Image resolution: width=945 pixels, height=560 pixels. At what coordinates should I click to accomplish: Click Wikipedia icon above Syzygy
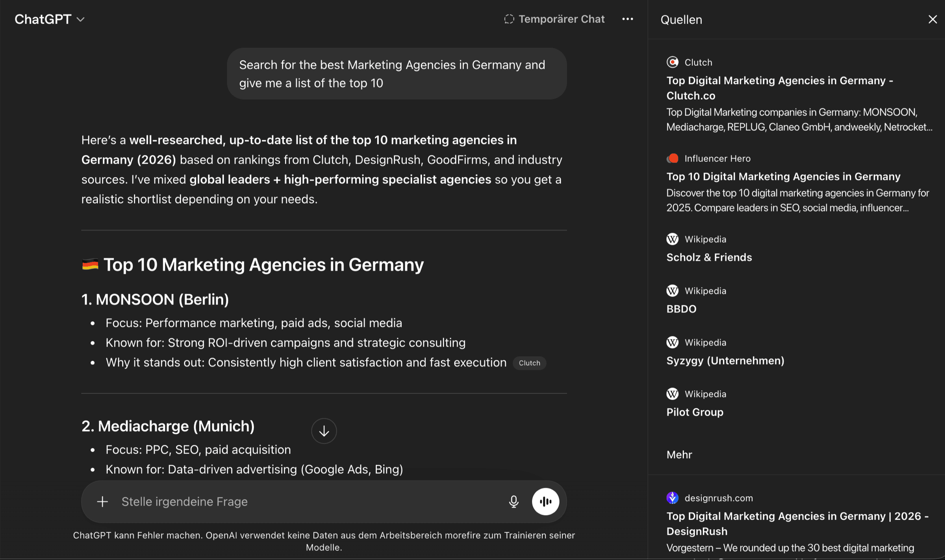coord(673,342)
